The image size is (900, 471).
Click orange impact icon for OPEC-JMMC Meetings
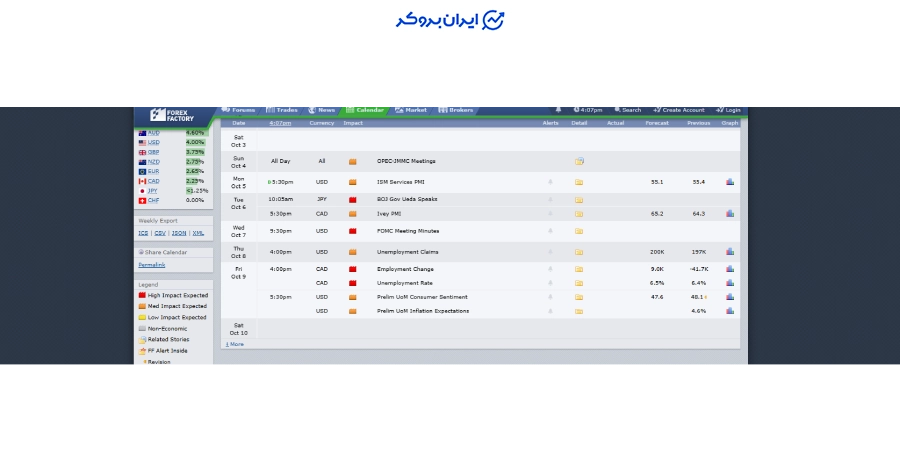(x=352, y=162)
